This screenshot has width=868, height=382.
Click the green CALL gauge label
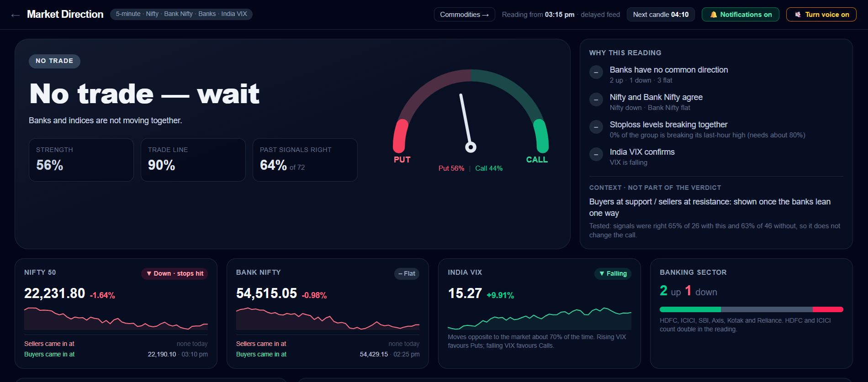point(537,160)
